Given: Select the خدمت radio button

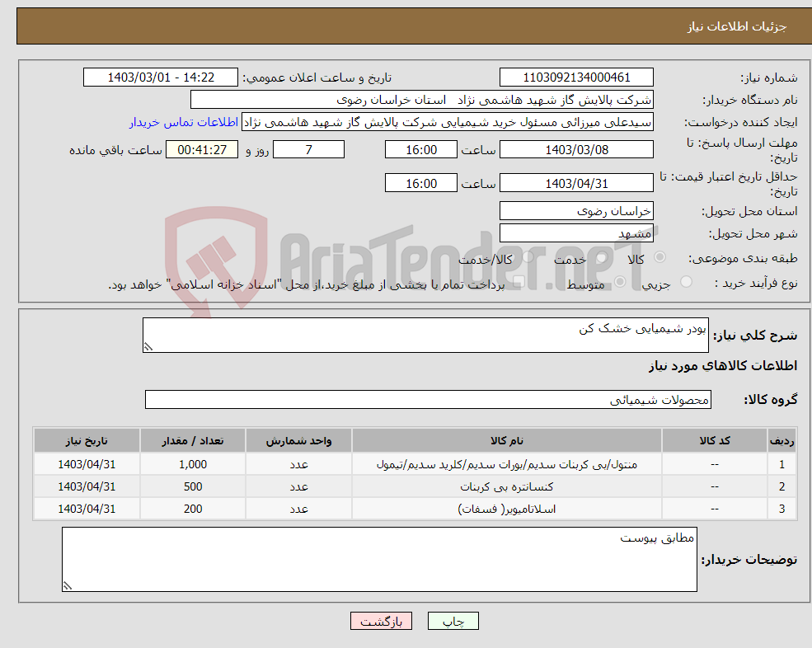Looking at the screenshot, I should [x=602, y=257].
